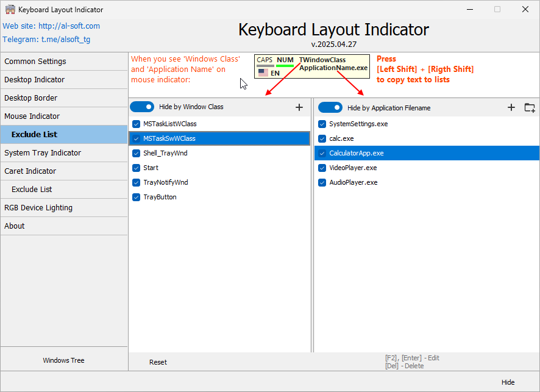This screenshot has width=540, height=392.
Task: Open the Windows Tree view
Action: pos(63,360)
